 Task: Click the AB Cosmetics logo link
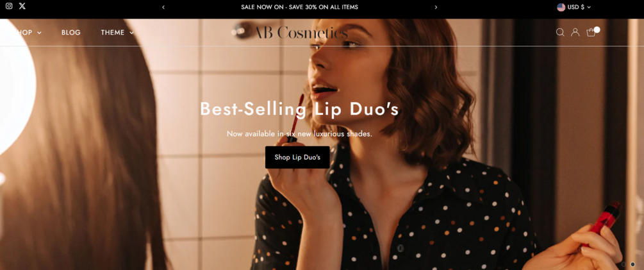point(301,33)
